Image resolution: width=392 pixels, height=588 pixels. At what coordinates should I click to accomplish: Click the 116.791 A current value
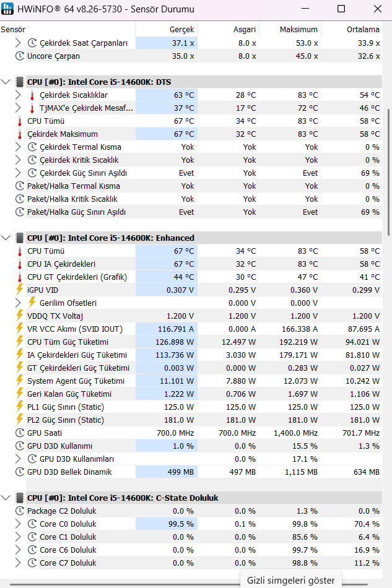(175, 329)
